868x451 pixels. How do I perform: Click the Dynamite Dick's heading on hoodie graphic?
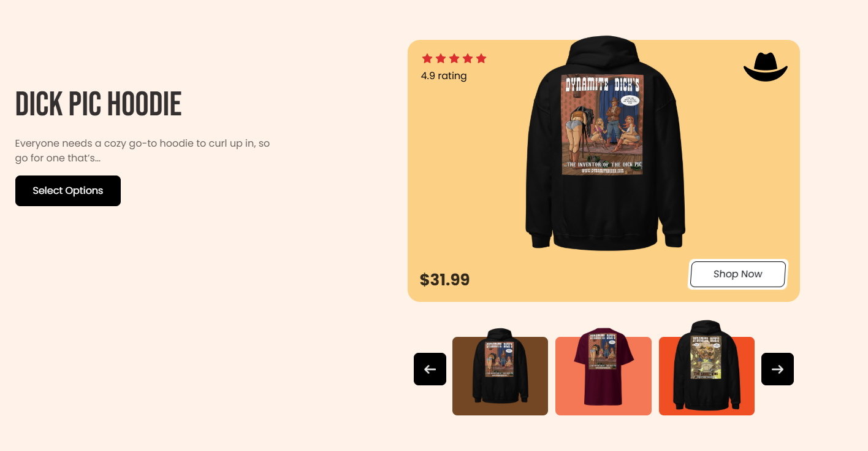(602, 84)
